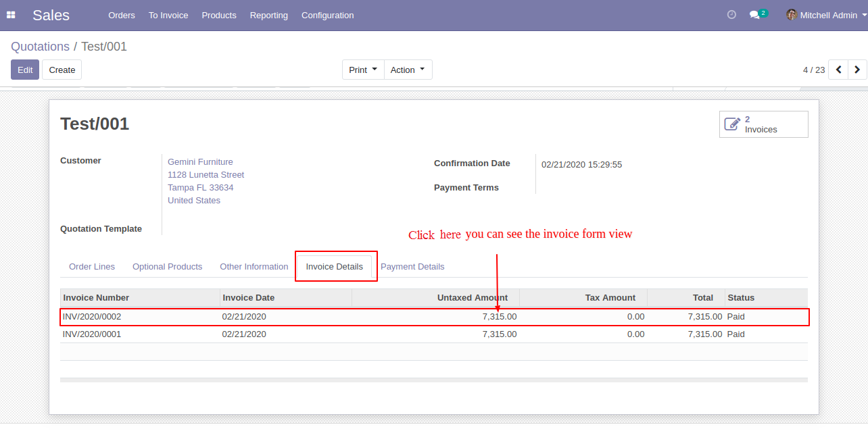This screenshot has height=431, width=868.
Task: Click the Edit button
Action: click(25, 70)
